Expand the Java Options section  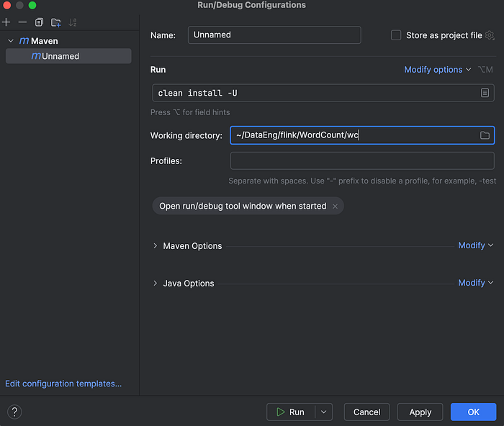pos(155,284)
